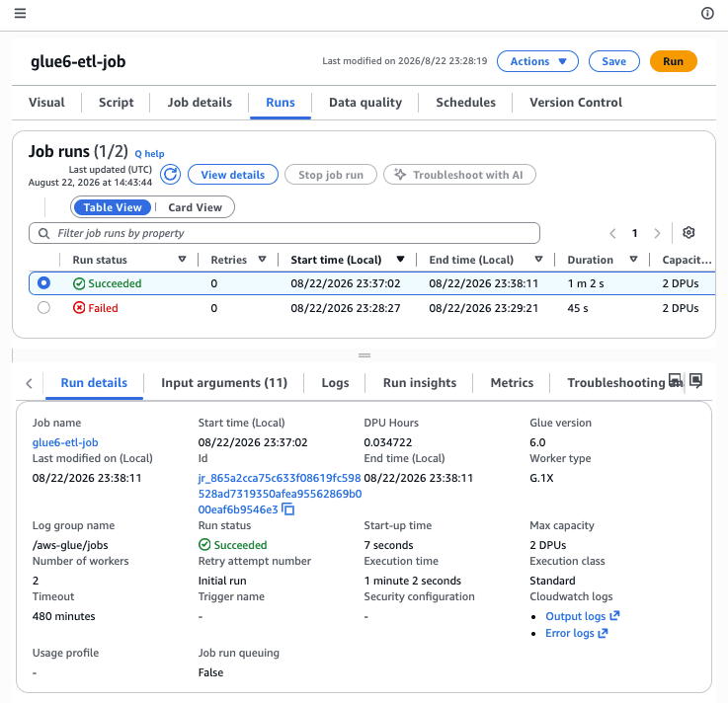Viewport: 728px width, 703px height.
Task: Open the Data quality tab
Action: (365, 102)
